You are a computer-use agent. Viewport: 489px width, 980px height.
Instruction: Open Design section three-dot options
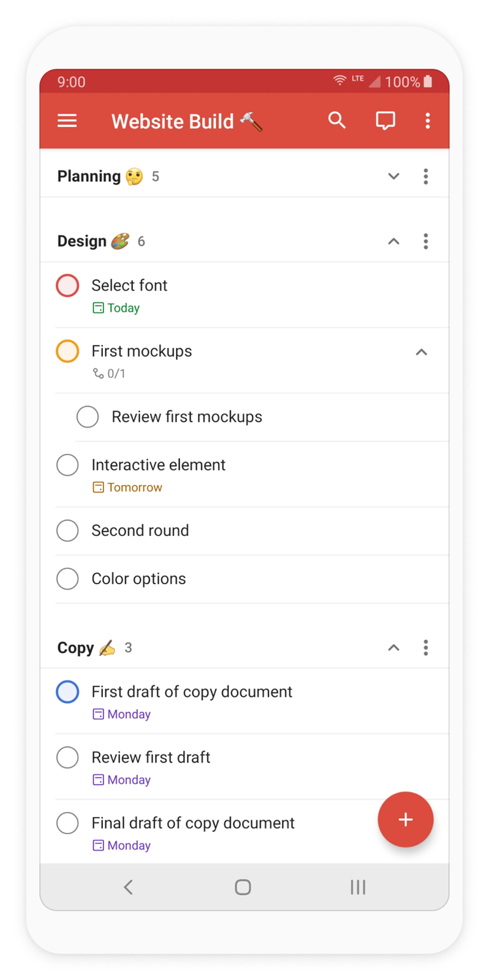426,241
